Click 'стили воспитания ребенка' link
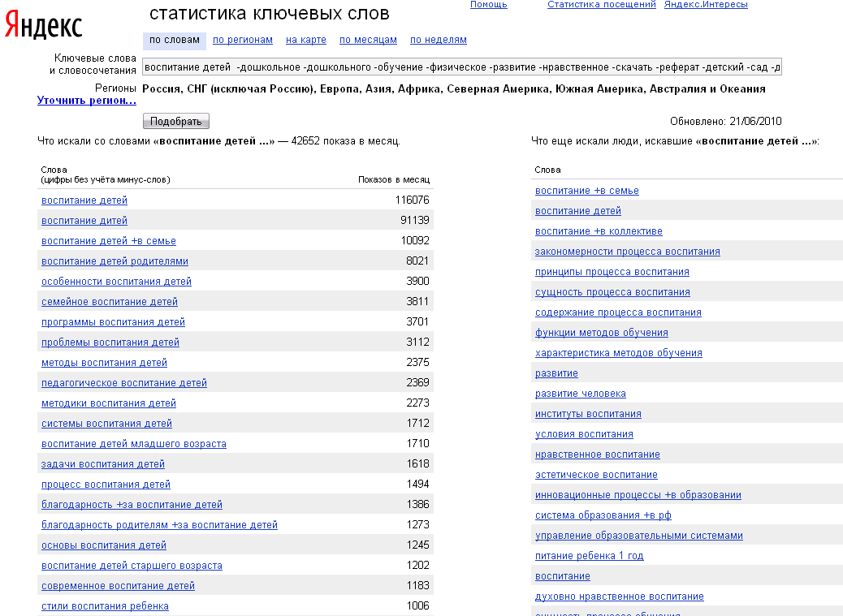The width and height of the screenshot is (843, 616). [105, 606]
